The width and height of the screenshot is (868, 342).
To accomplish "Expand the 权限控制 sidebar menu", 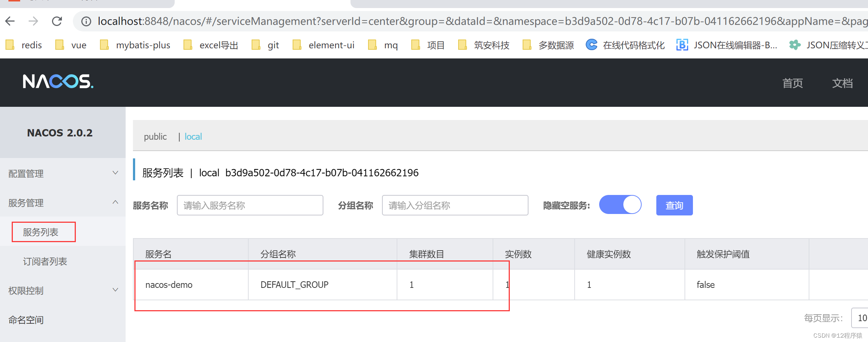I will [63, 290].
